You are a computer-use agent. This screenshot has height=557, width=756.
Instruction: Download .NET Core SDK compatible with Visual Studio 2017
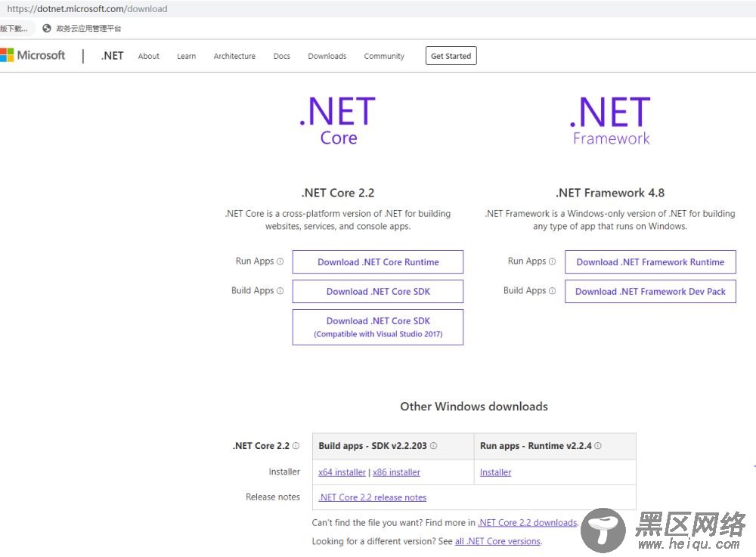coord(378,327)
